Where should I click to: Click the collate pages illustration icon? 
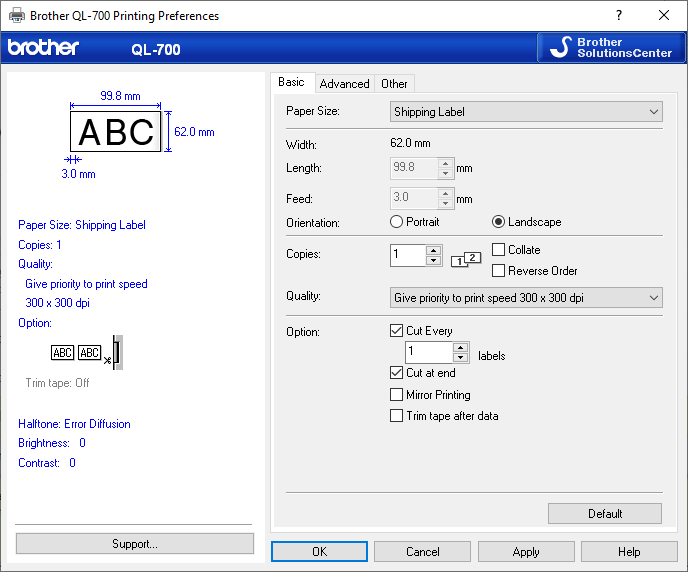(466, 260)
